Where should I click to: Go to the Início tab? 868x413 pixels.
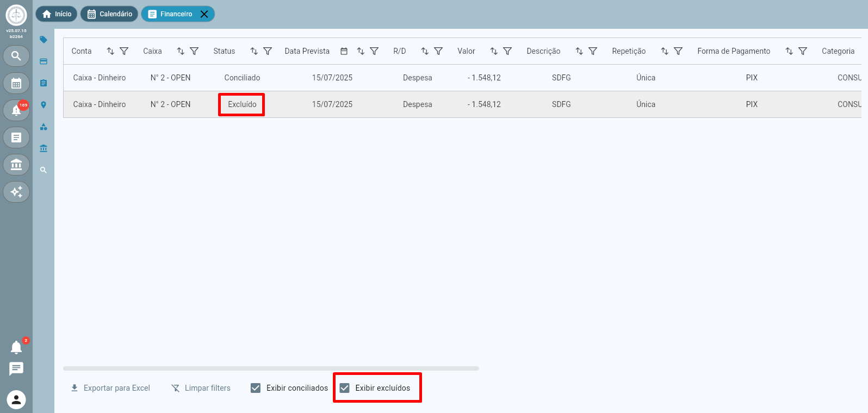coord(57,14)
